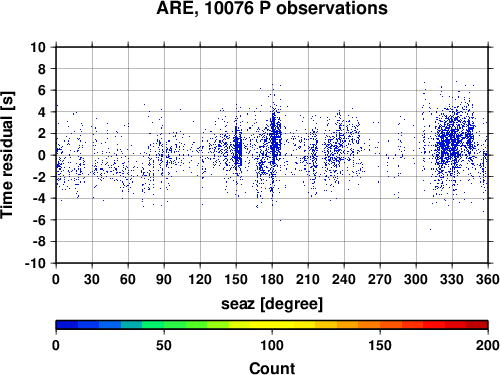Screen dimensions: 500x375
Task: Click the y-axis tick label 10
Action: click(x=38, y=47)
